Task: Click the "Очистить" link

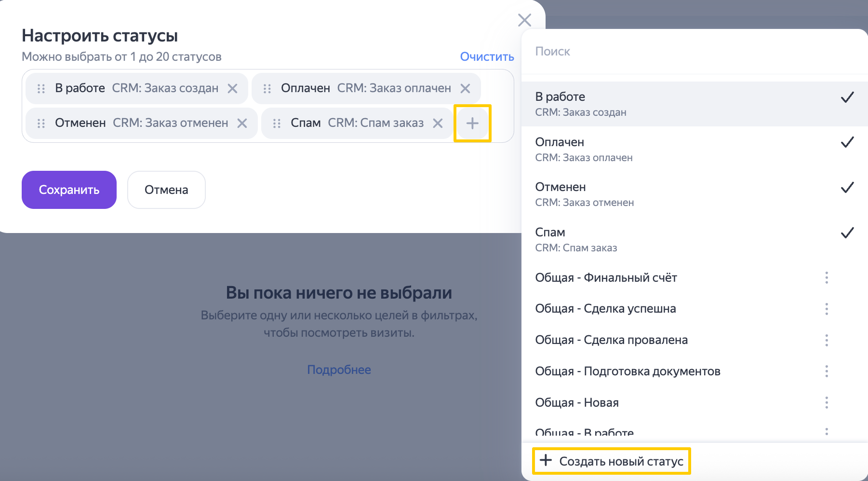Action: click(487, 56)
